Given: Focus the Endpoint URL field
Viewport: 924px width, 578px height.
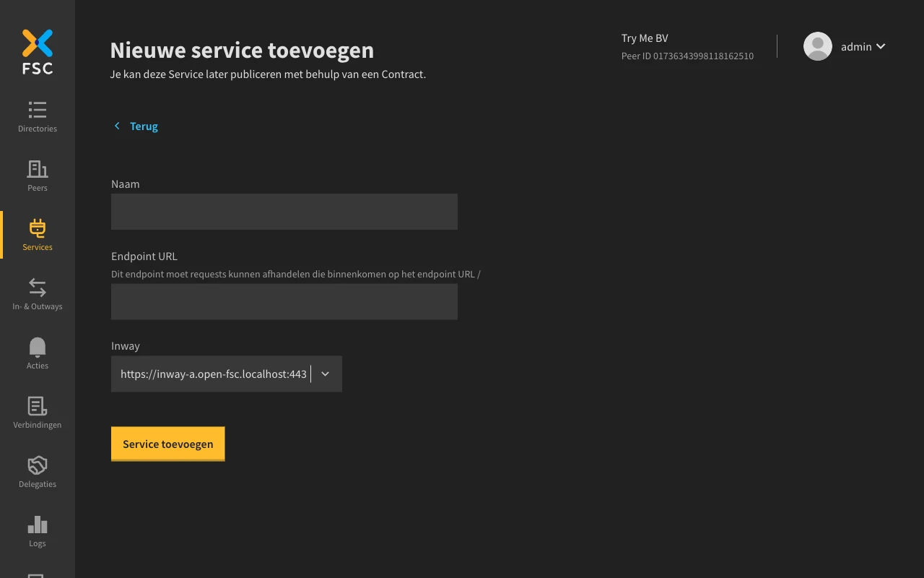Looking at the screenshot, I should (284, 301).
